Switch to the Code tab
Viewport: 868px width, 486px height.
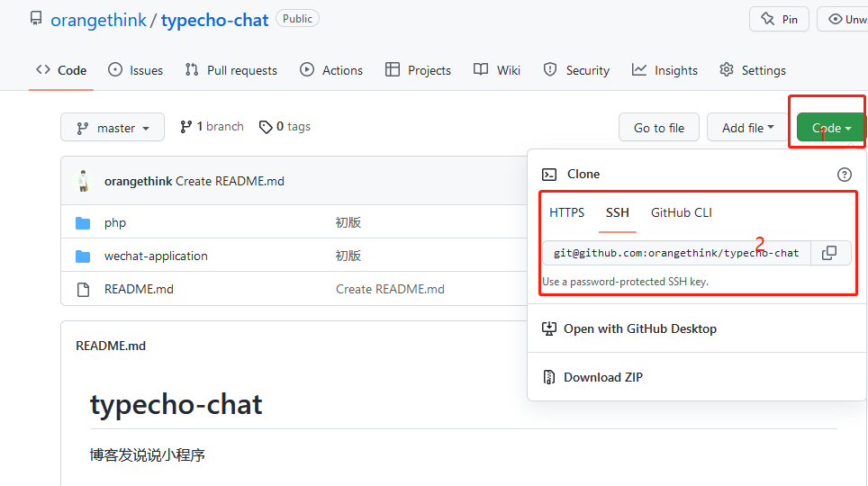tap(61, 70)
